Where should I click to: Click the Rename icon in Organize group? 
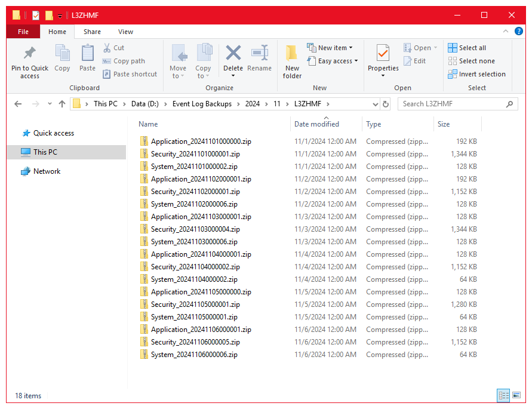tap(259, 55)
